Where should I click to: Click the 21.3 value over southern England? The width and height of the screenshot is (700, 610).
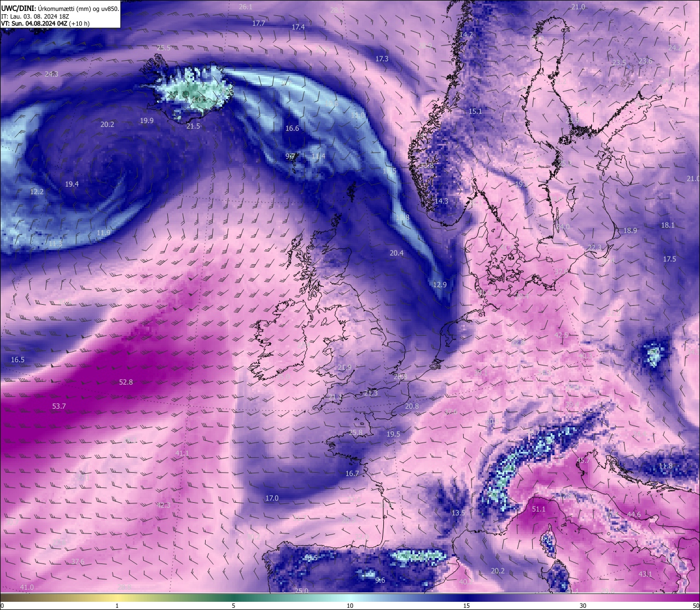[371, 393]
